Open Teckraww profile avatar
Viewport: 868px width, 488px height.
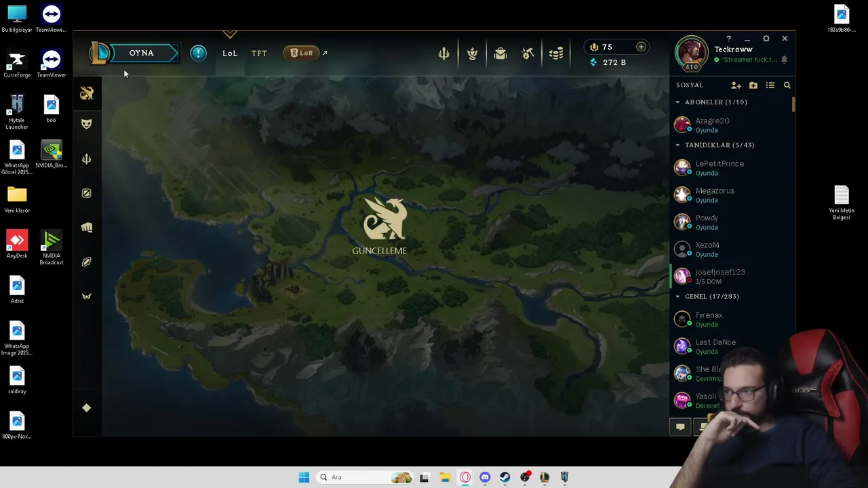pyautogui.click(x=692, y=53)
